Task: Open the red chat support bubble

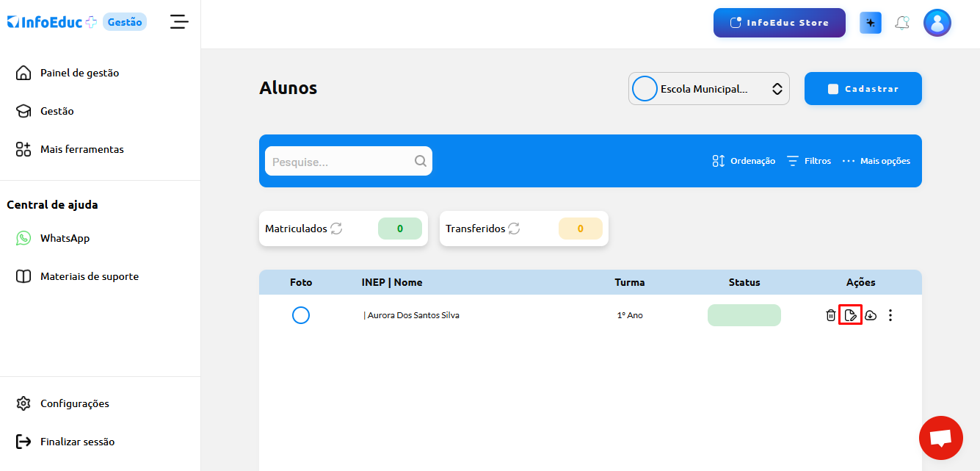Action: coord(941,438)
